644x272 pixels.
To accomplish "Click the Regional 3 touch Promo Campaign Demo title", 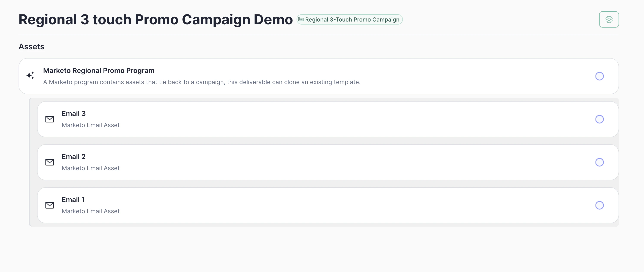I will click(x=156, y=19).
